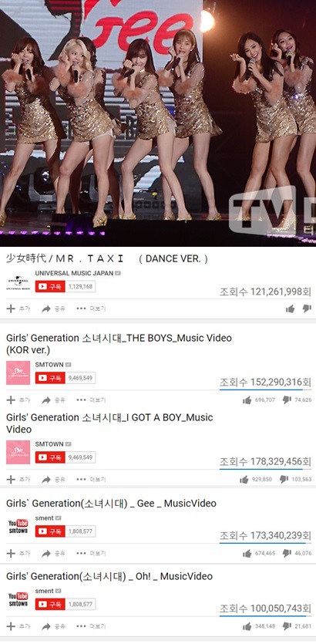The image size is (316, 644).
Task: Click the Gee concert stage photo
Action: coord(158,123)
